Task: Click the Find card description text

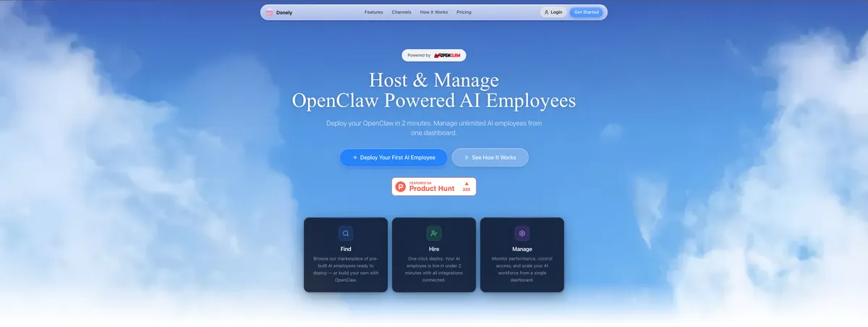Action: (346, 269)
